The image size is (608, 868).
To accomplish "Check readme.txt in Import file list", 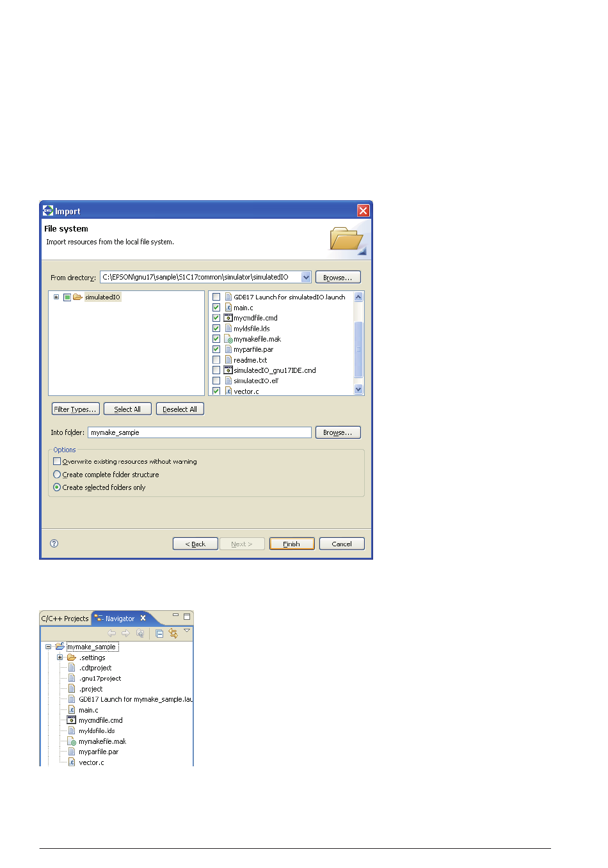I will coord(216,360).
